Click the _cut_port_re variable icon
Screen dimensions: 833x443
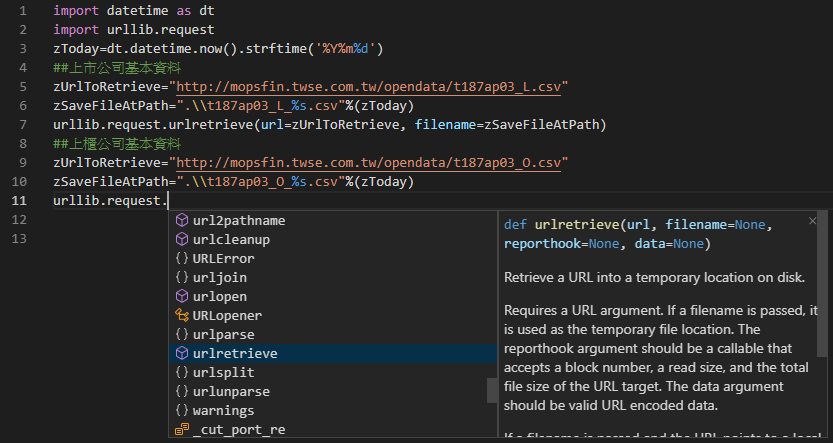pyautogui.click(x=182, y=429)
